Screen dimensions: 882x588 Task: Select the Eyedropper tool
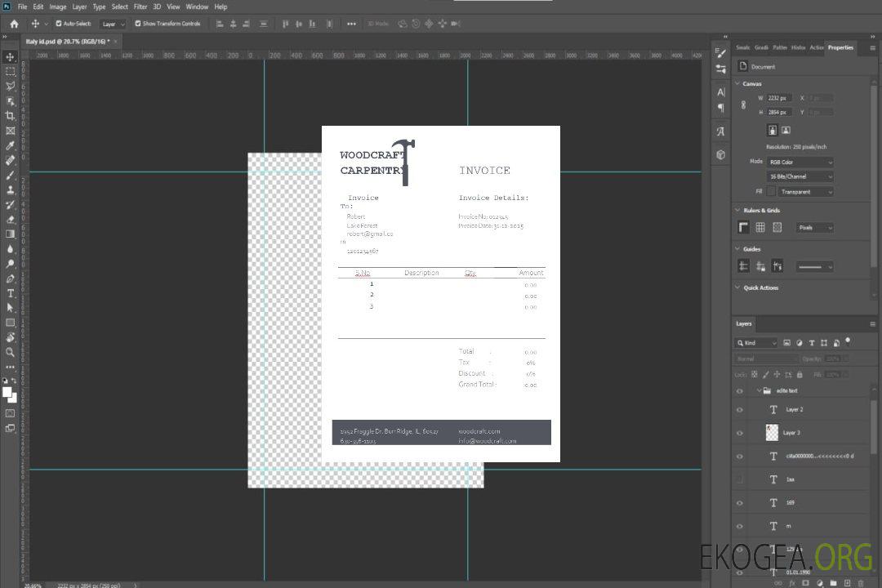click(x=10, y=145)
